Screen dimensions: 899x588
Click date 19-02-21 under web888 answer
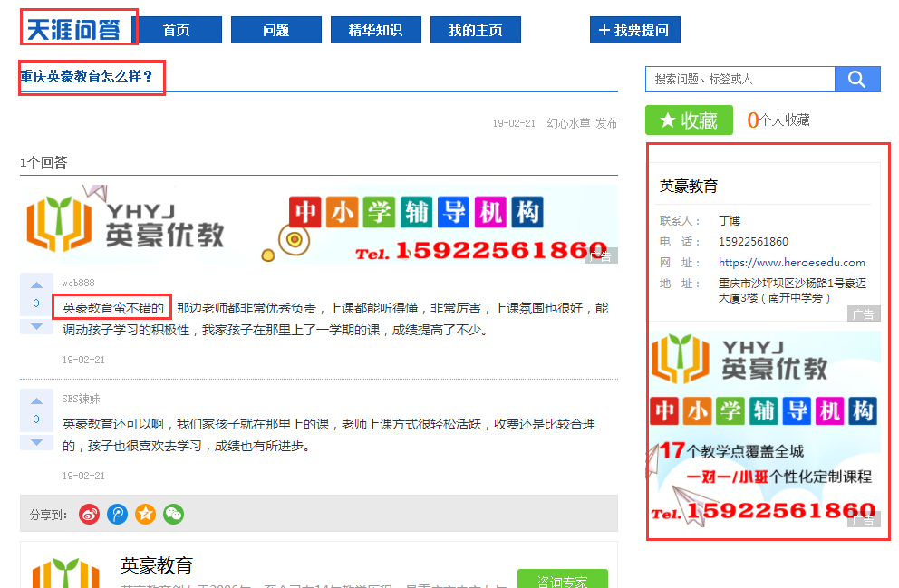83,360
